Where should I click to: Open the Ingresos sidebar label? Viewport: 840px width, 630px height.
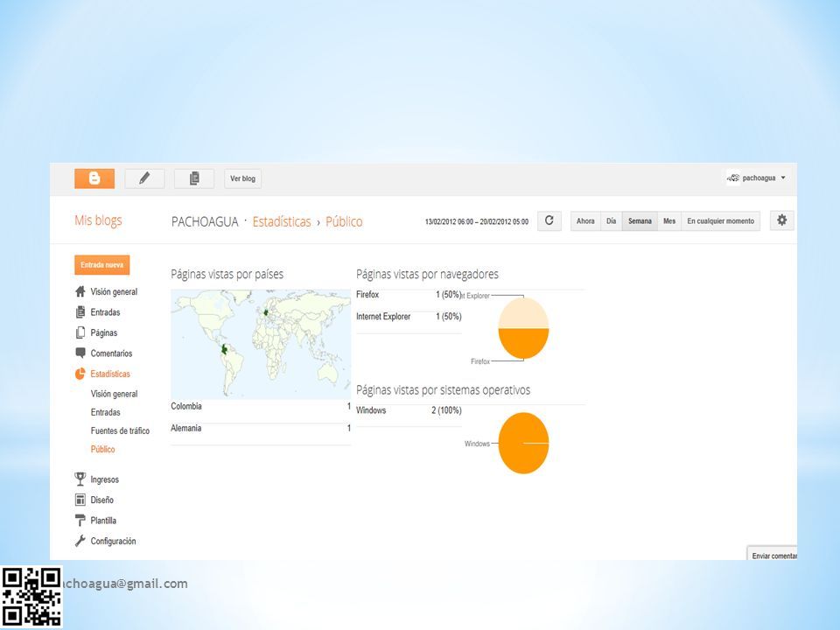point(104,479)
